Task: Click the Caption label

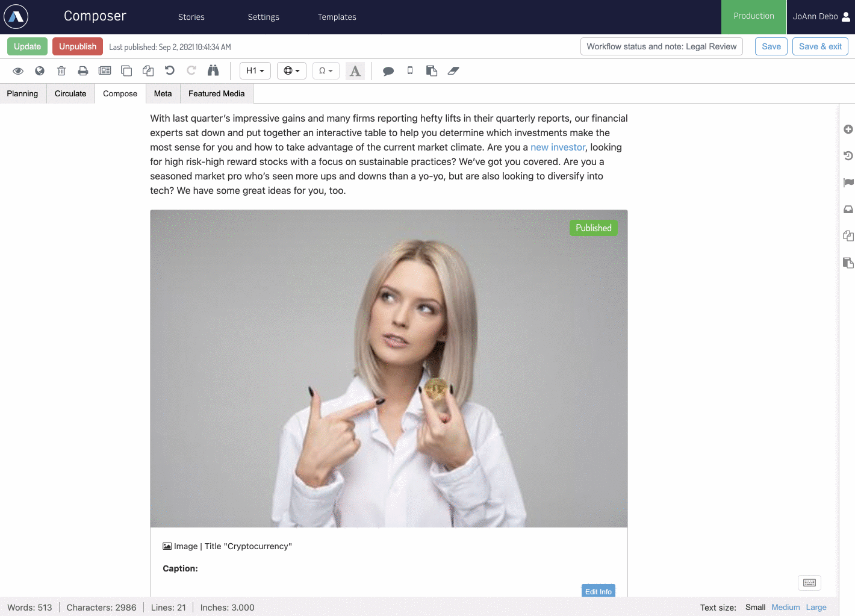Action: 180,568
